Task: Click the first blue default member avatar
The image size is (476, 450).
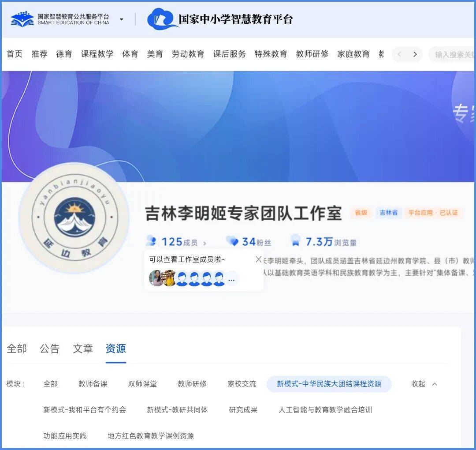Action: click(182, 279)
